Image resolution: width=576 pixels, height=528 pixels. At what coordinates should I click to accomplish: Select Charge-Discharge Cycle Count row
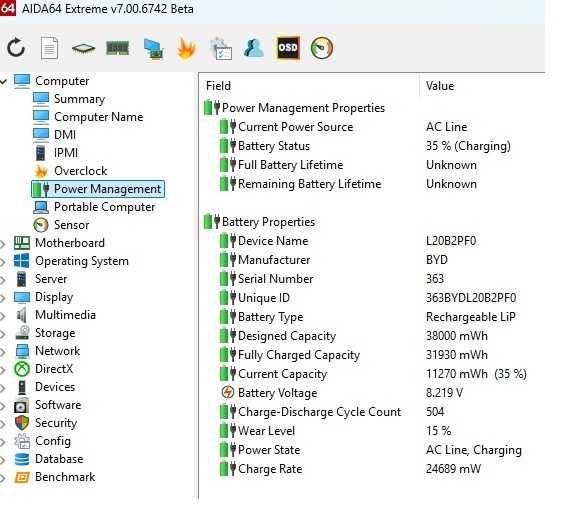click(332, 412)
